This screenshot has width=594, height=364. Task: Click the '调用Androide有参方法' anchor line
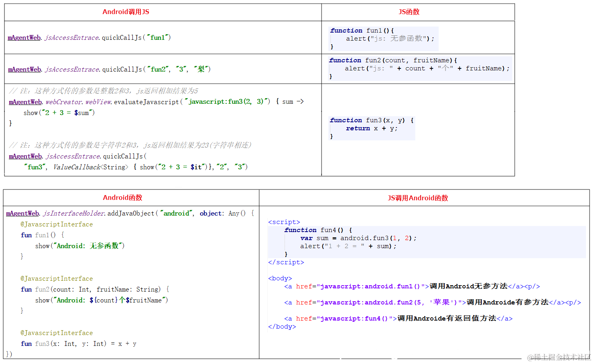[433, 302]
